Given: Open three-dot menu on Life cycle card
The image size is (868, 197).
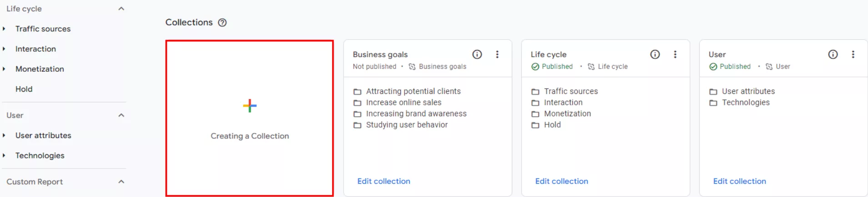Looking at the screenshot, I should (x=675, y=54).
